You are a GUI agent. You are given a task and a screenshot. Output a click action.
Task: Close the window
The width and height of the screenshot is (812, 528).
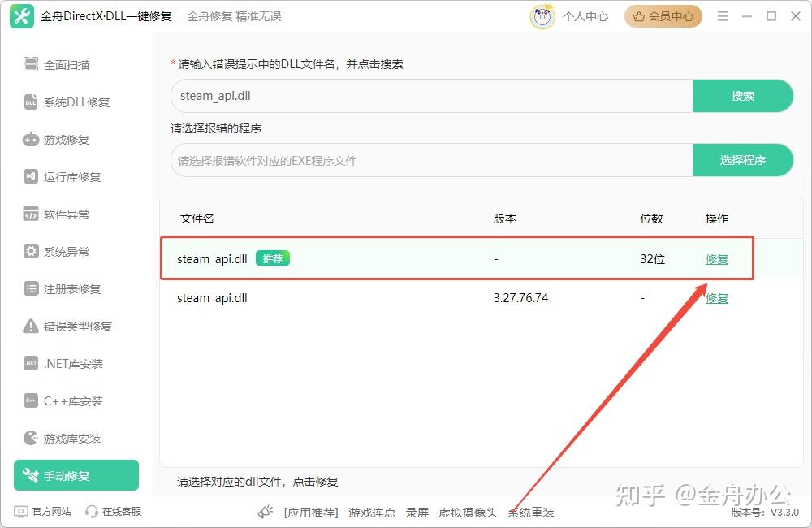796,16
